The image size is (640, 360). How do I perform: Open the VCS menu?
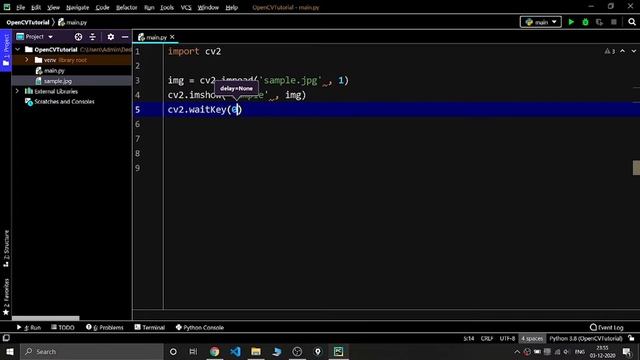(x=186, y=7)
